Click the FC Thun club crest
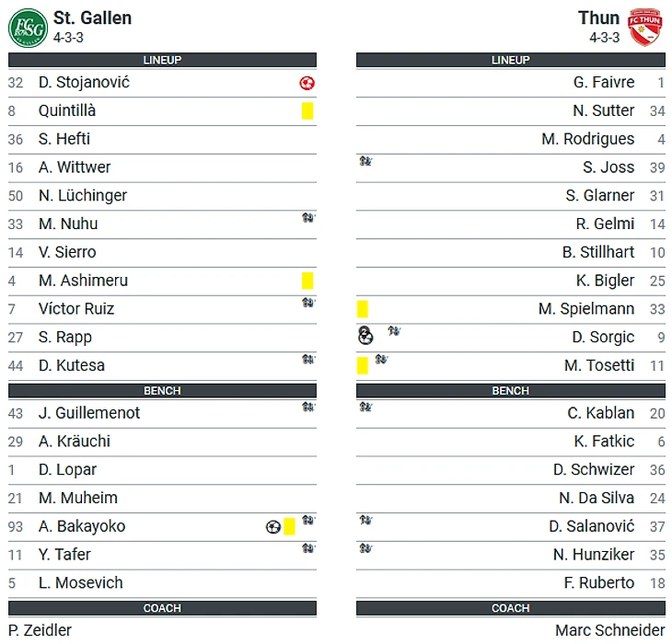This screenshot has width=672, height=644. (645, 27)
